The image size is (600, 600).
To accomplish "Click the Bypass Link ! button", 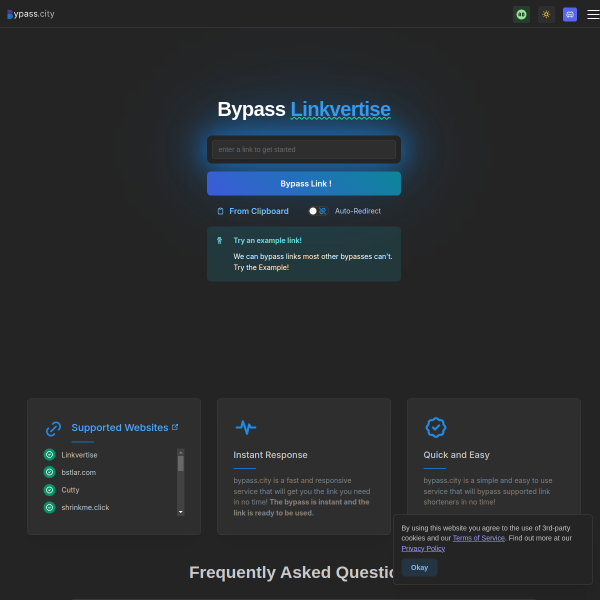I will pyautogui.click(x=304, y=184).
